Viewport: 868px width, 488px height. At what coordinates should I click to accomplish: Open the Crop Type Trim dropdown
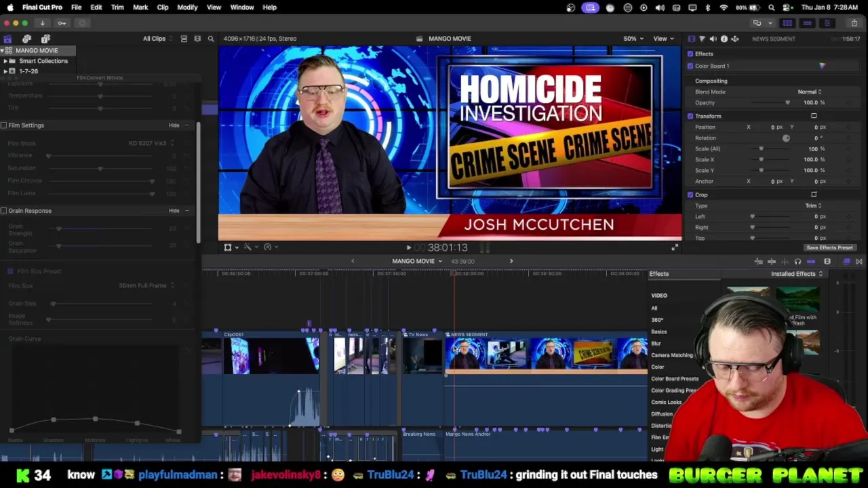click(x=813, y=205)
